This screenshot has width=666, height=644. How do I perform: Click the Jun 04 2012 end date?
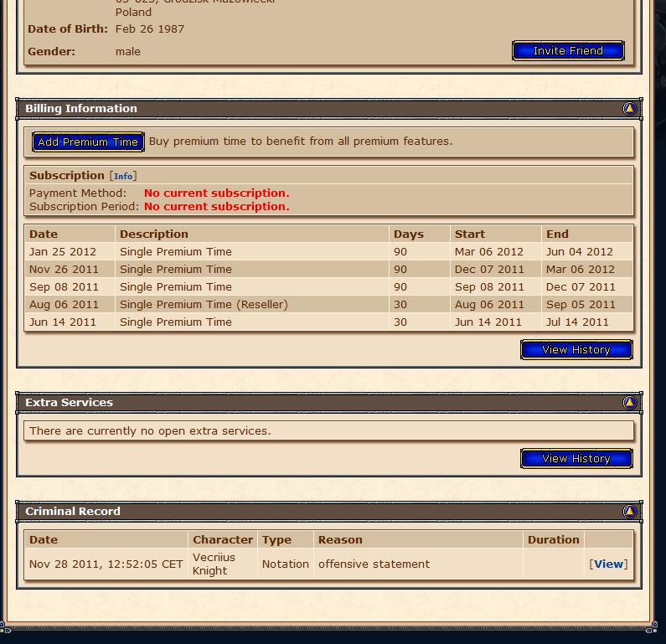(580, 252)
